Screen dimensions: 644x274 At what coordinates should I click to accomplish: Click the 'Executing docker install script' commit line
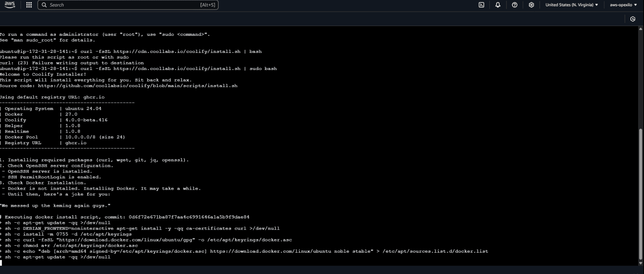point(125,217)
